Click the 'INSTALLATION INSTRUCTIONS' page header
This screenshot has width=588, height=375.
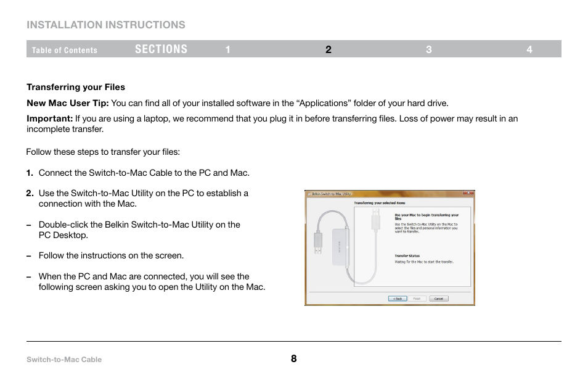(106, 25)
